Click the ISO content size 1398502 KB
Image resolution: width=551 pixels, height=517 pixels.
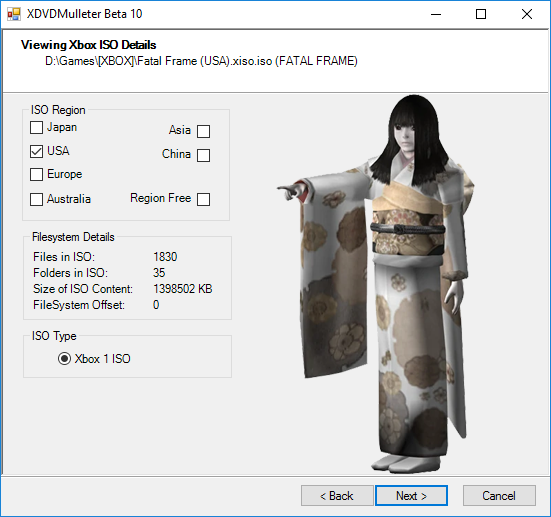[183, 289]
